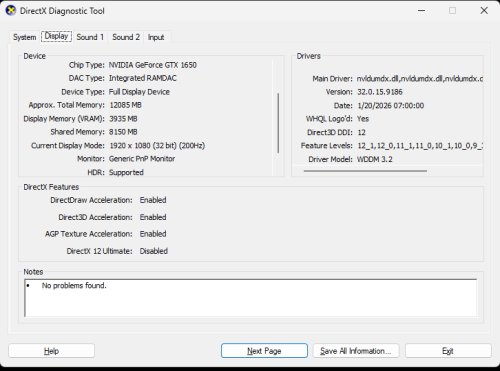Click driver date 1/20/2026 07:00:00

tap(390, 106)
